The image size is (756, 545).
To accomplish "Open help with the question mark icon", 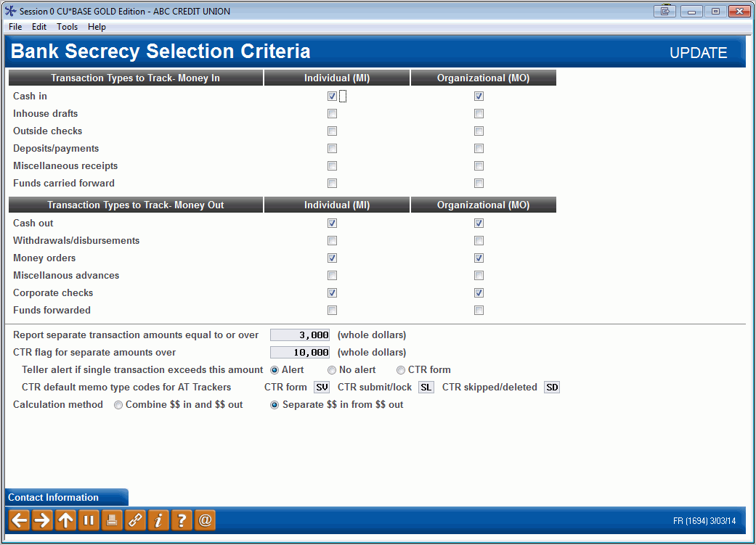I will pos(182,520).
